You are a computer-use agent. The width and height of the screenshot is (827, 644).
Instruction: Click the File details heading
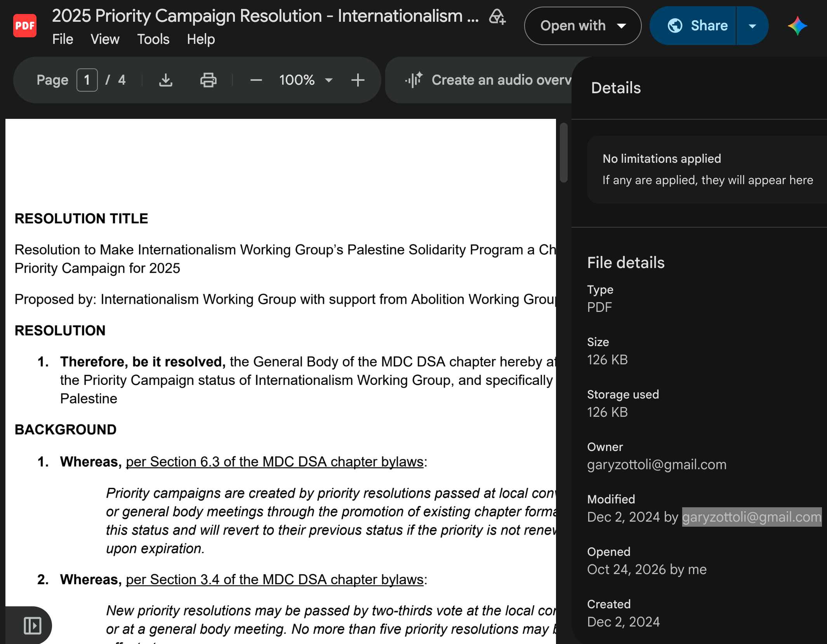[626, 263]
